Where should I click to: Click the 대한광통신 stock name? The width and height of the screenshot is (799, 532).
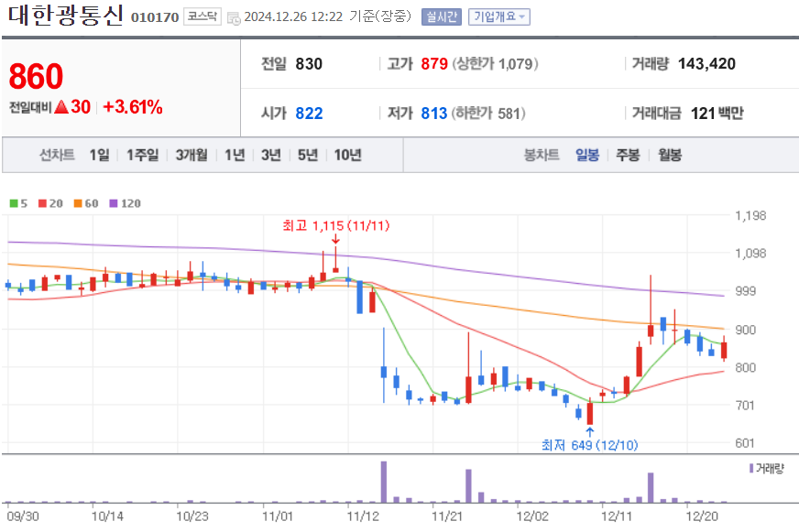tap(66, 15)
